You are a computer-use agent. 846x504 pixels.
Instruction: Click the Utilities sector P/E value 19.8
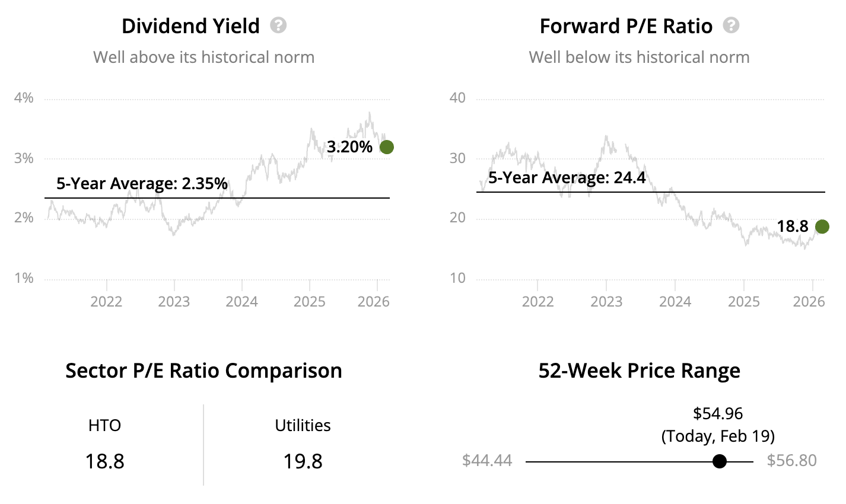coord(303,461)
